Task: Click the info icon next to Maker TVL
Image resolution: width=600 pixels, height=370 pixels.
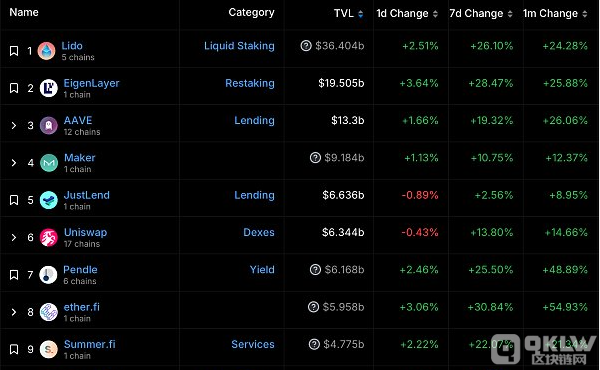Action: click(x=315, y=158)
